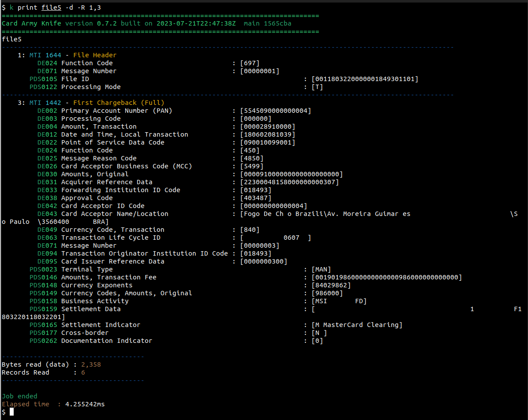The width and height of the screenshot is (528, 420).
Task: Click the DE025 Message Reason Code value 4850
Action: click(x=251, y=158)
